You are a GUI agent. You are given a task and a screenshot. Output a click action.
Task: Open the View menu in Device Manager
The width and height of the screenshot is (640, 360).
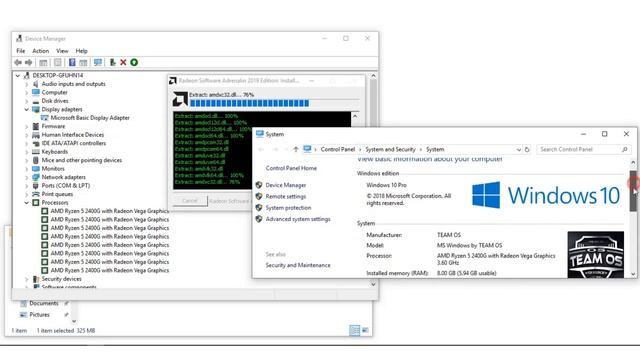tap(62, 51)
